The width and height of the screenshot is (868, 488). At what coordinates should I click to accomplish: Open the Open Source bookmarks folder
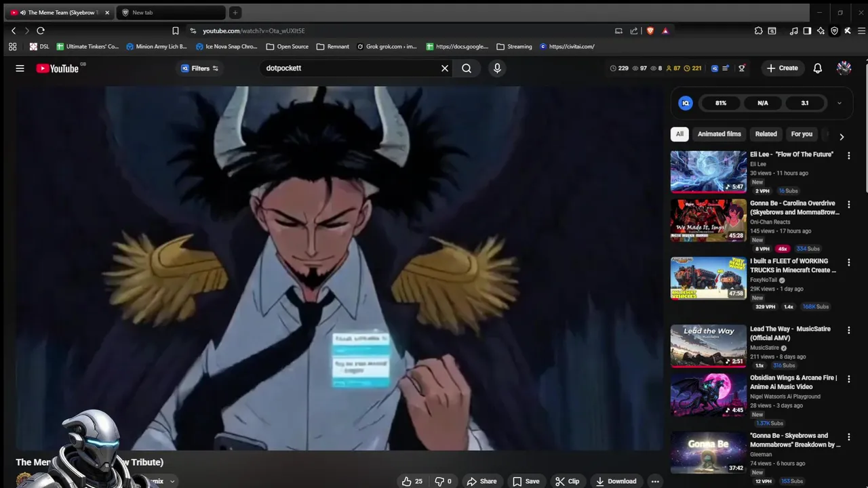(x=288, y=47)
